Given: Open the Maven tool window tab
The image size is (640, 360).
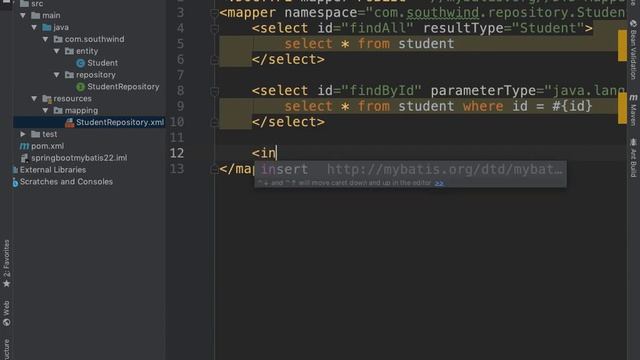Looking at the screenshot, I should click(633, 110).
